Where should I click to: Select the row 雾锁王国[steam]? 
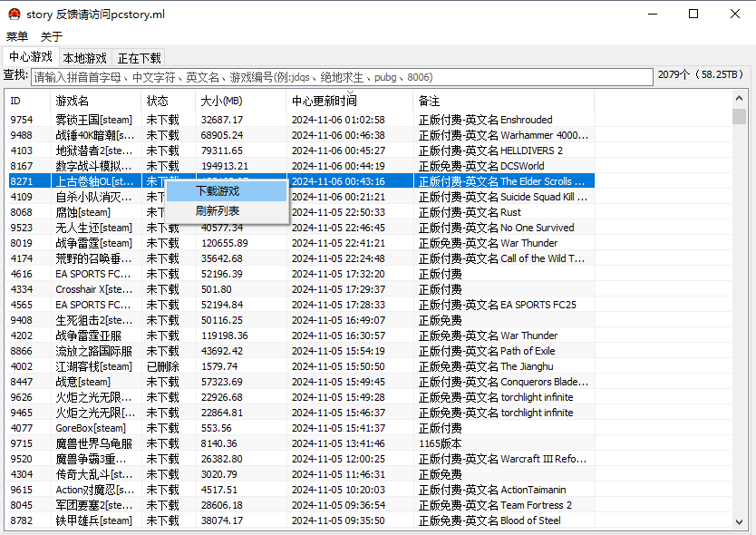coord(301,120)
